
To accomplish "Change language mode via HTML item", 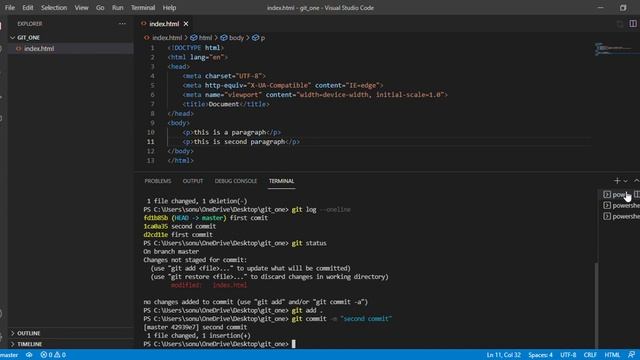I will coord(612,355).
